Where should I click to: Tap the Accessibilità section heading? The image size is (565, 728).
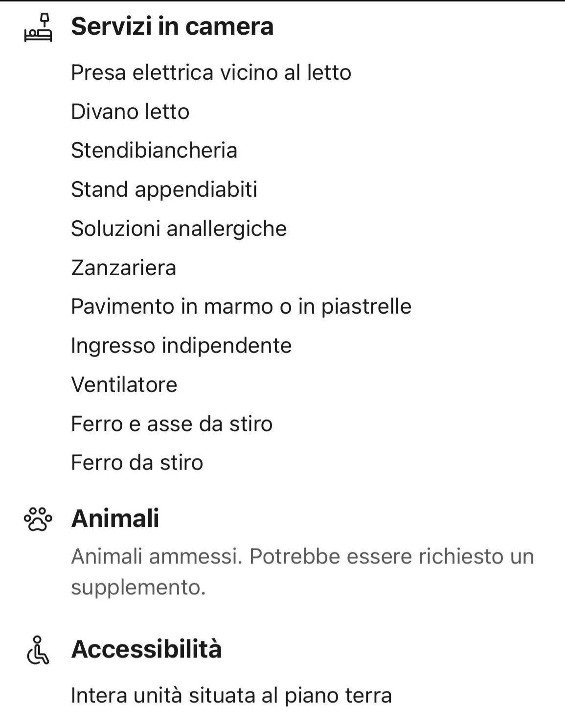pyautogui.click(x=147, y=649)
